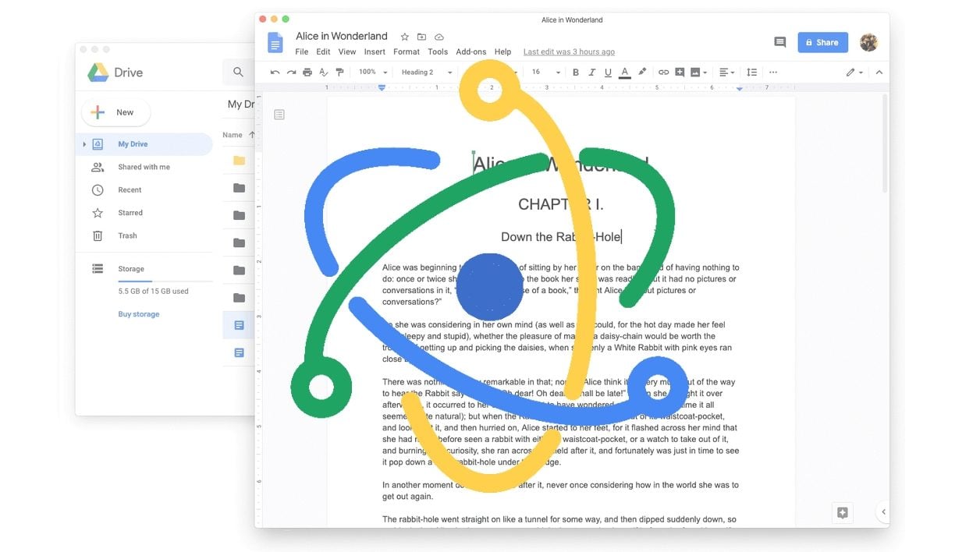Activate the paint format tool

pyautogui.click(x=339, y=73)
